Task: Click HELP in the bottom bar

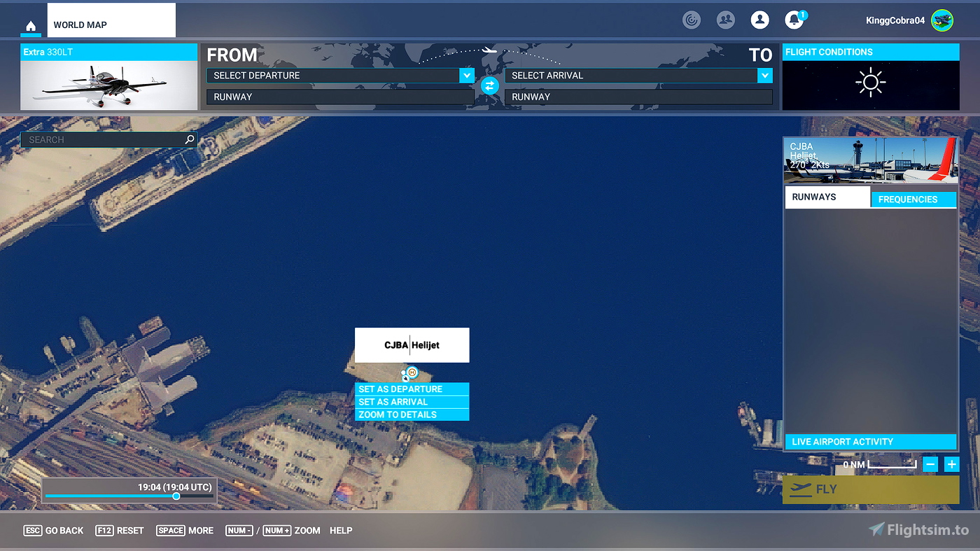Action: [341, 531]
